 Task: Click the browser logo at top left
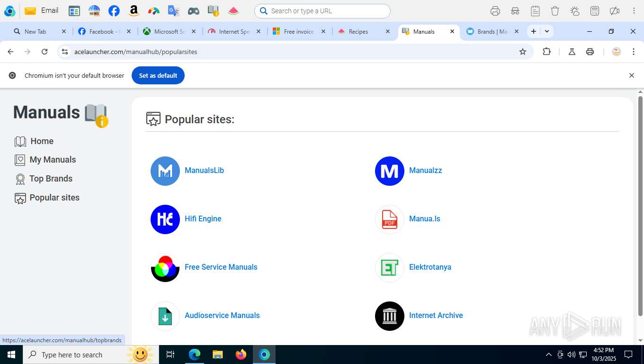pos(9,11)
